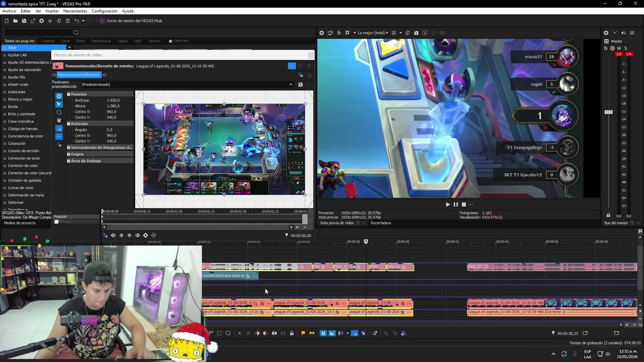Show properties gear in Pan/Crop toolbar
This screenshot has width=644, height=362.
coord(59,96)
